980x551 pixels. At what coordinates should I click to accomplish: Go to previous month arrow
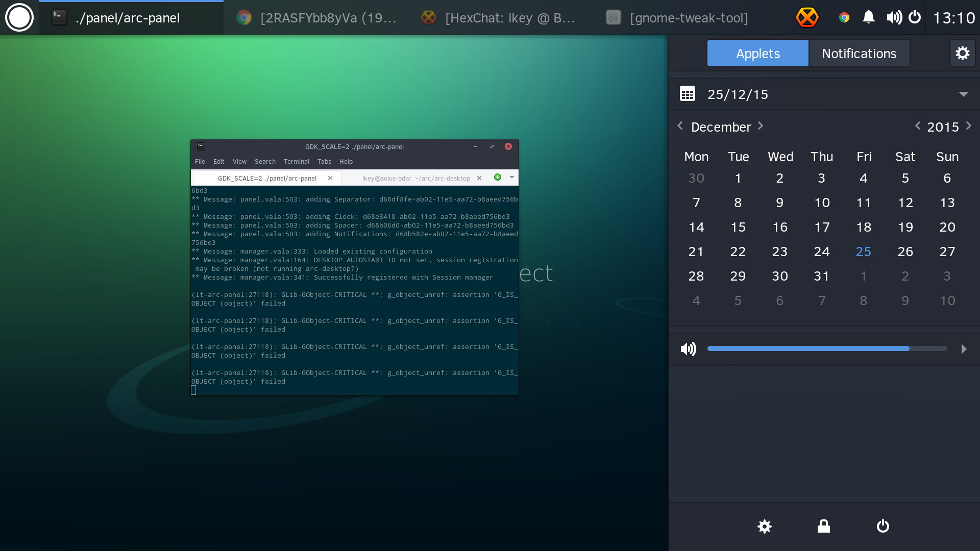[680, 126]
